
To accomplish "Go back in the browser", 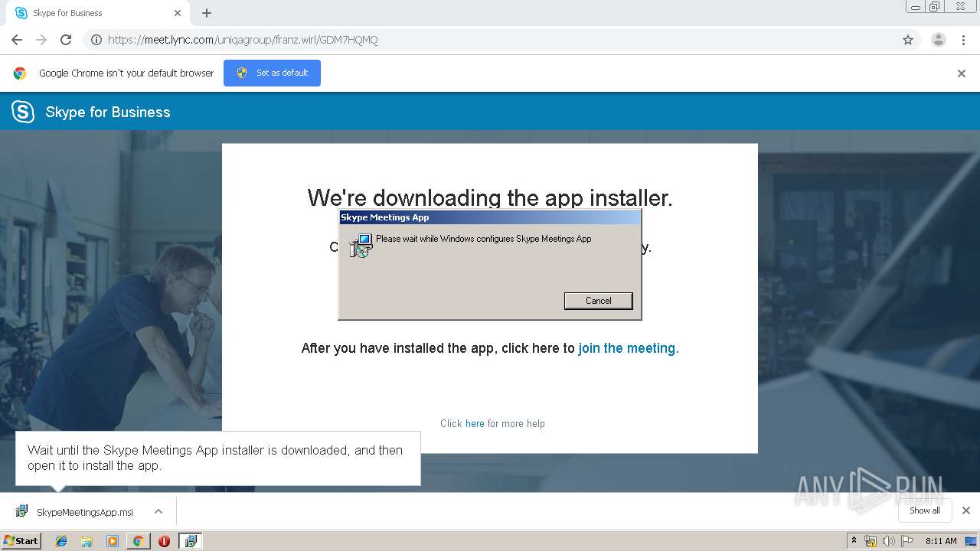I will (x=17, y=40).
